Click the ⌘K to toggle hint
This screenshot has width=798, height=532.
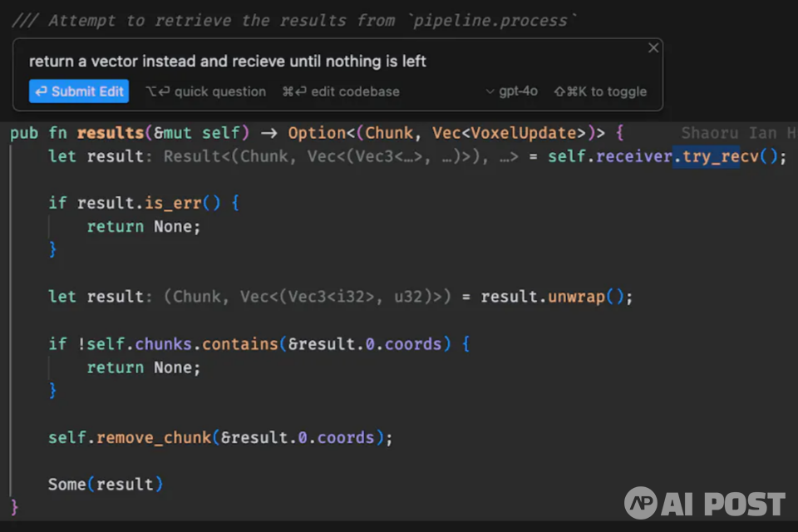600,91
